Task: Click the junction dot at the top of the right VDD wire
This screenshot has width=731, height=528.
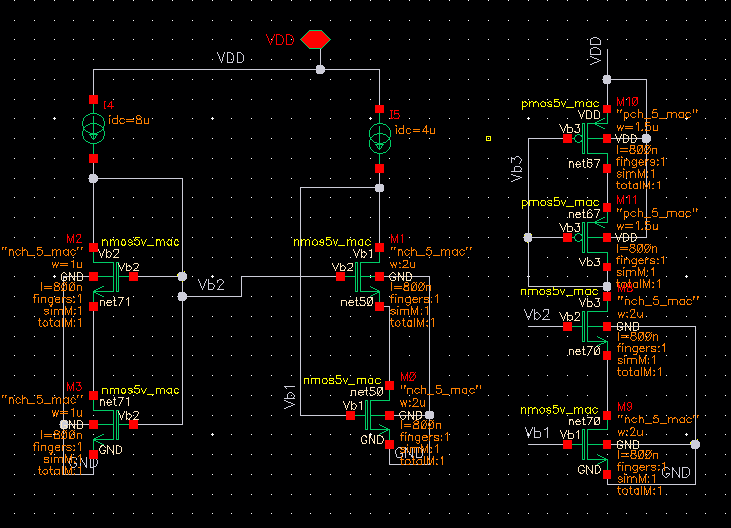Action: (x=607, y=80)
